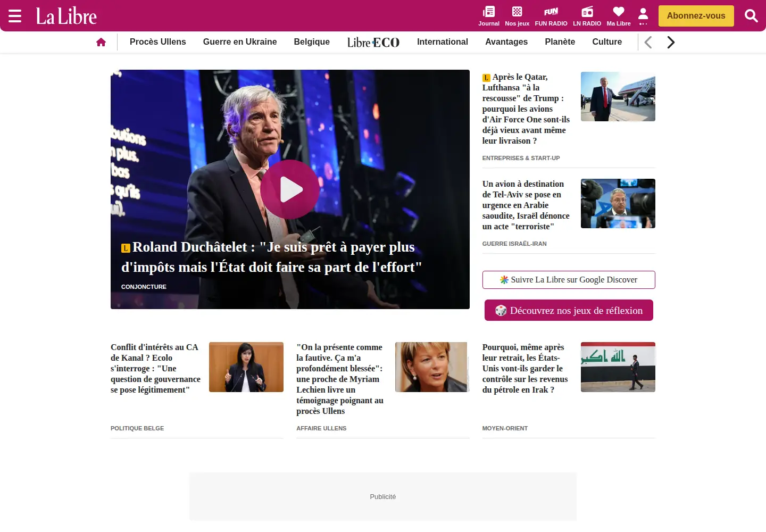Open Myriam Lechien testimony article

coord(340,379)
